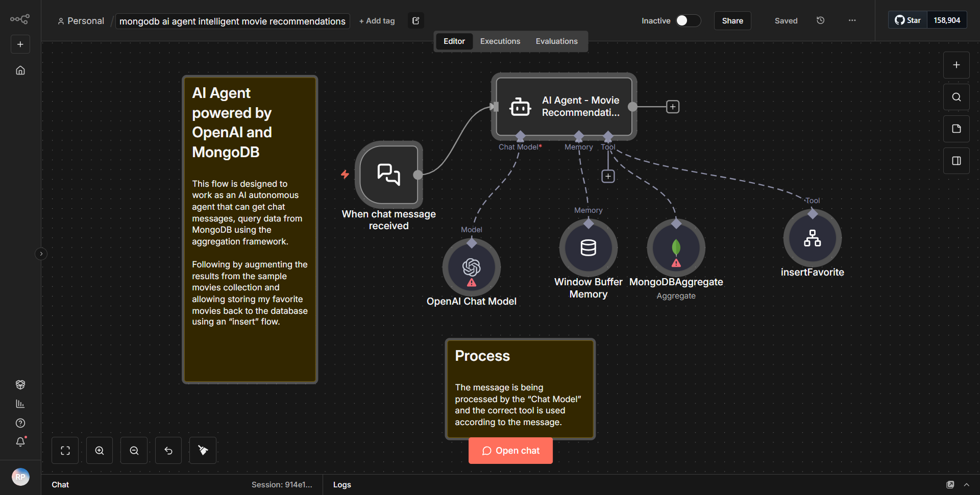Toggle the side panel layout icon

tap(956, 161)
